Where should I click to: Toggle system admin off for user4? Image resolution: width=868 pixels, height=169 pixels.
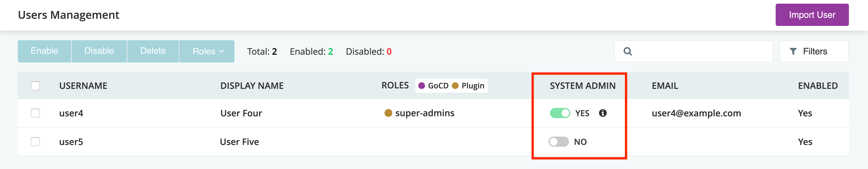560,113
